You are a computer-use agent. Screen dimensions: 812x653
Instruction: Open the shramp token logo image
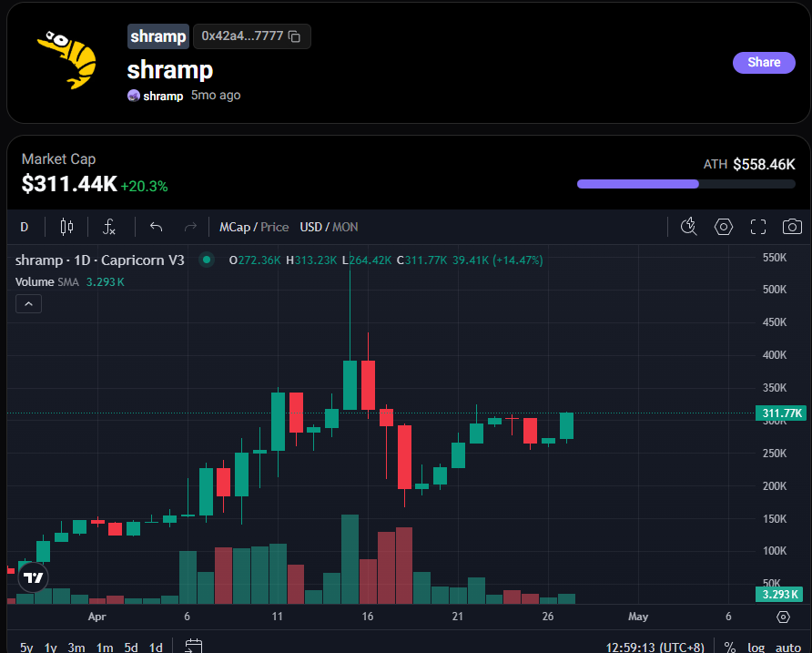pyautogui.click(x=66, y=59)
